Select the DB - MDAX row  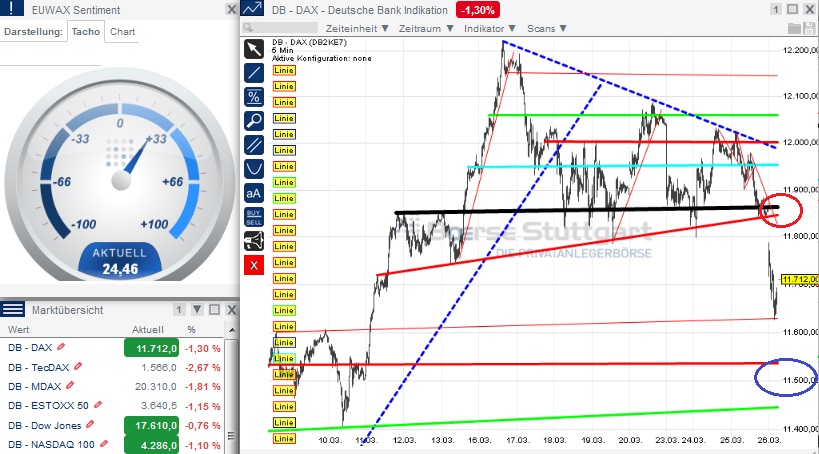[x=114, y=387]
